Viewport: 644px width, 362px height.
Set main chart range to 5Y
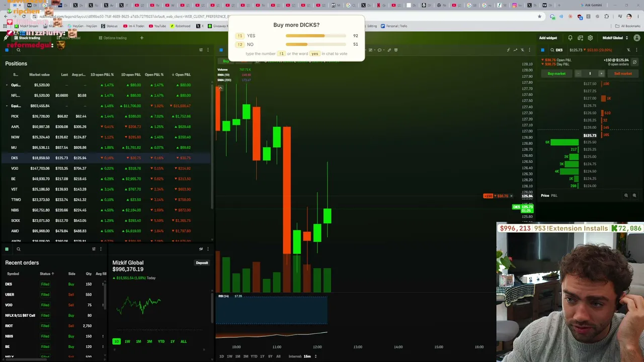tap(270, 356)
